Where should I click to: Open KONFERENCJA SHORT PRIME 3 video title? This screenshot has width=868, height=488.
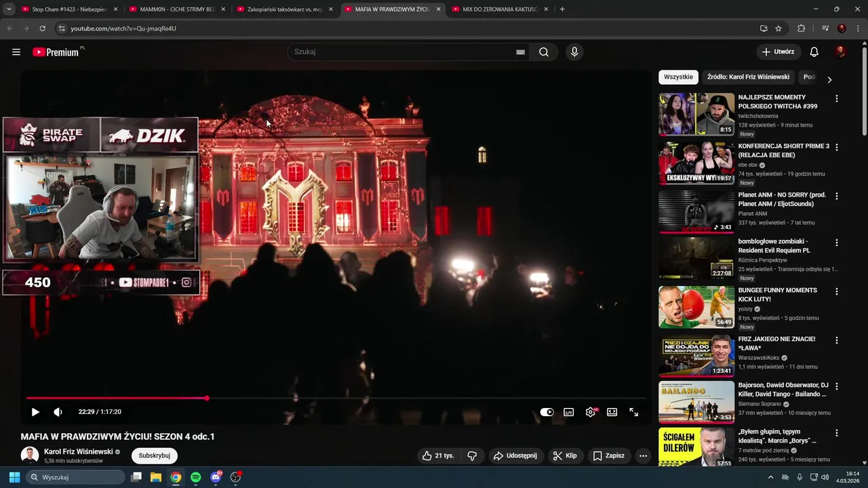783,150
